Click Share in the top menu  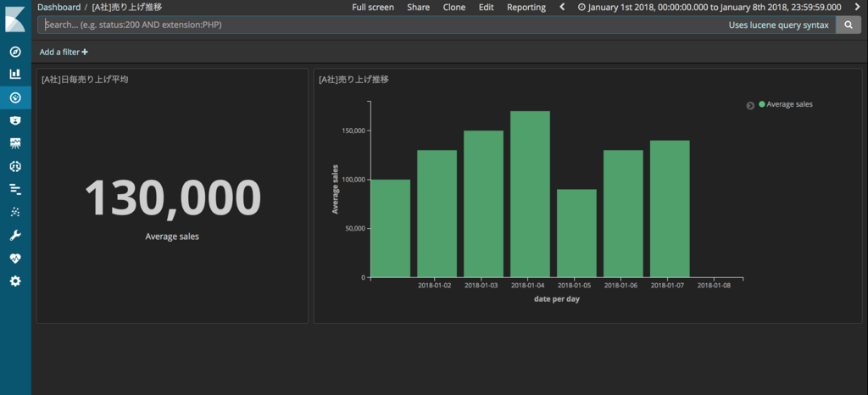(418, 7)
